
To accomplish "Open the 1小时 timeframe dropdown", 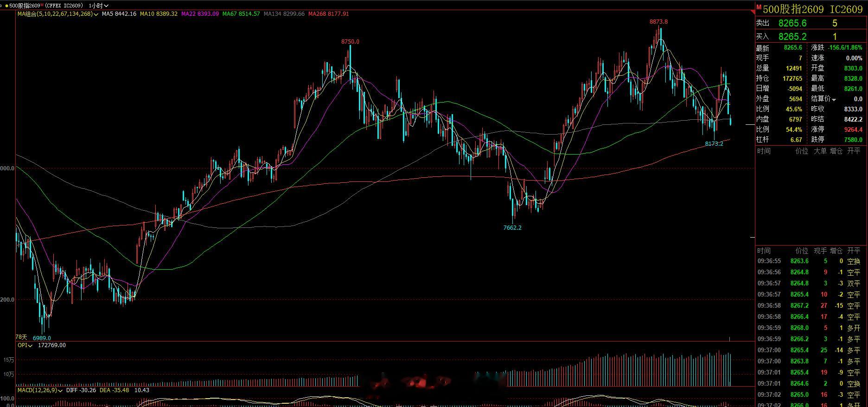I will 99,6.
